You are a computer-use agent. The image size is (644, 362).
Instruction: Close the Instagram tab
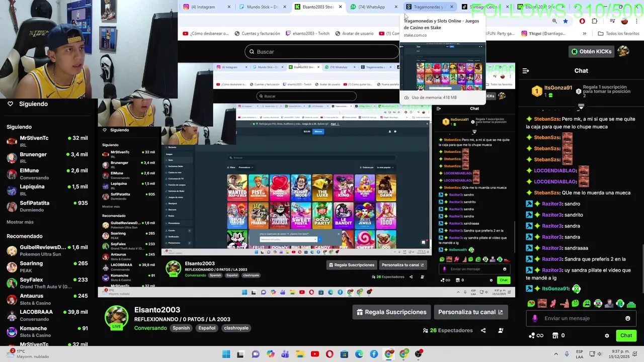click(x=229, y=7)
